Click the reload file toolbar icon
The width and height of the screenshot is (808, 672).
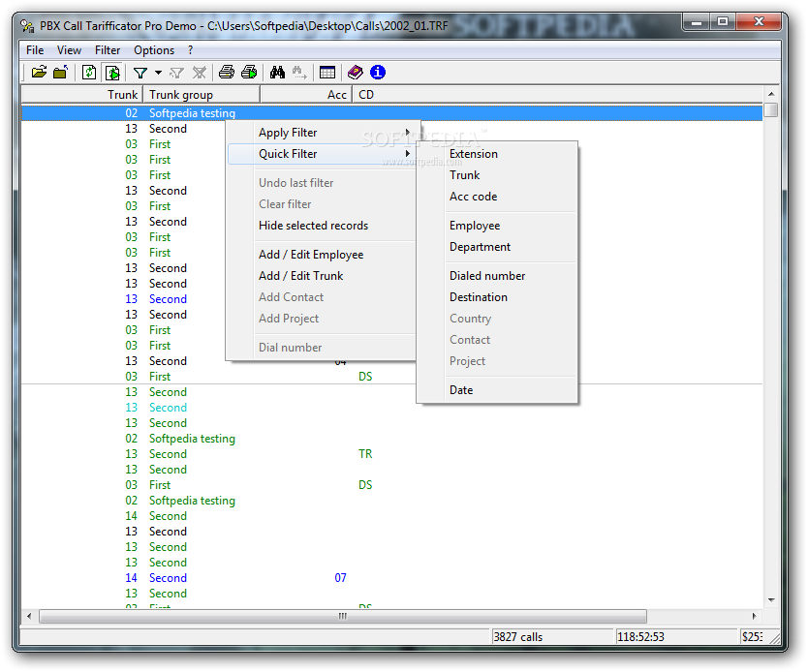88,72
